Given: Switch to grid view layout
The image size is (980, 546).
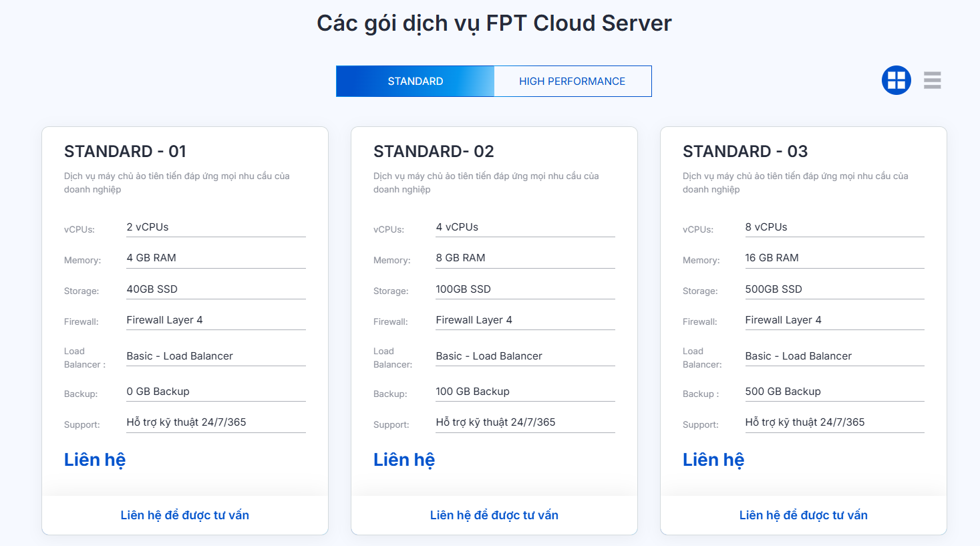Looking at the screenshot, I should (x=896, y=80).
